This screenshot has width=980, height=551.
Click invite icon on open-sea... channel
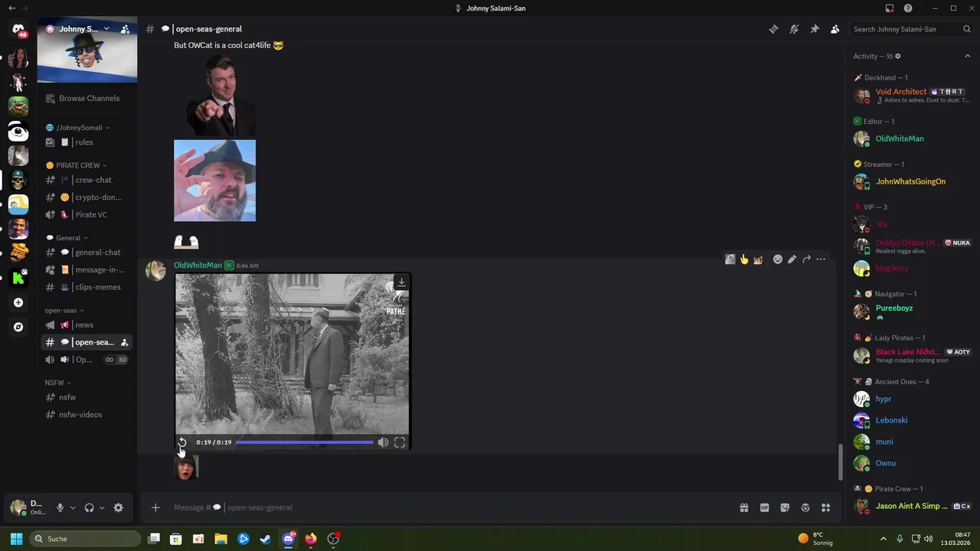coord(124,342)
